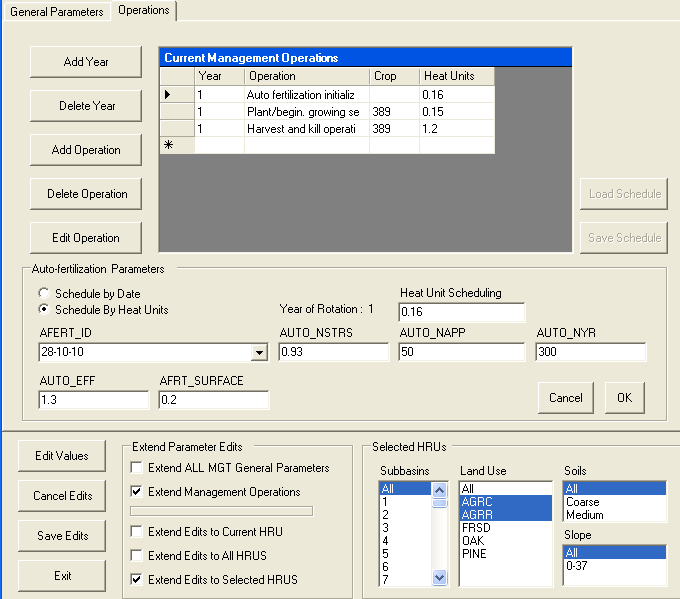The width and height of the screenshot is (680, 599).
Task: Choose Schedule By Heat Units option
Action: (x=43, y=310)
